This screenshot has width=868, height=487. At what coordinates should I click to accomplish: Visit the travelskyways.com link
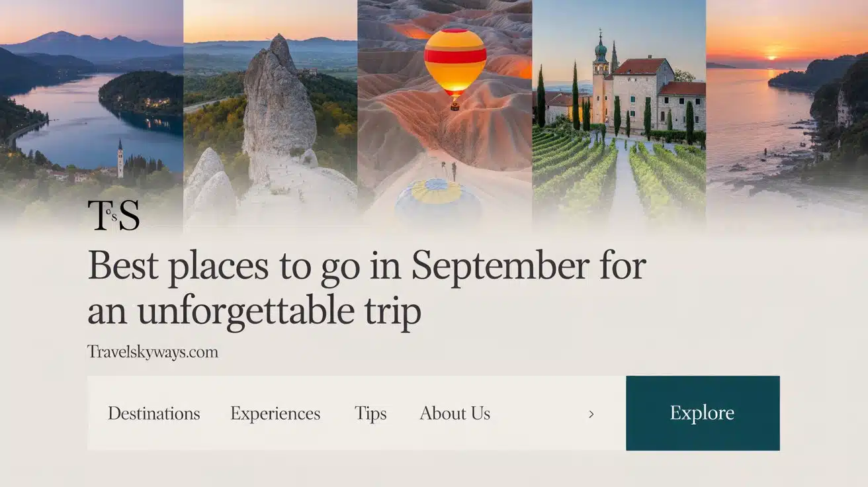pos(152,352)
